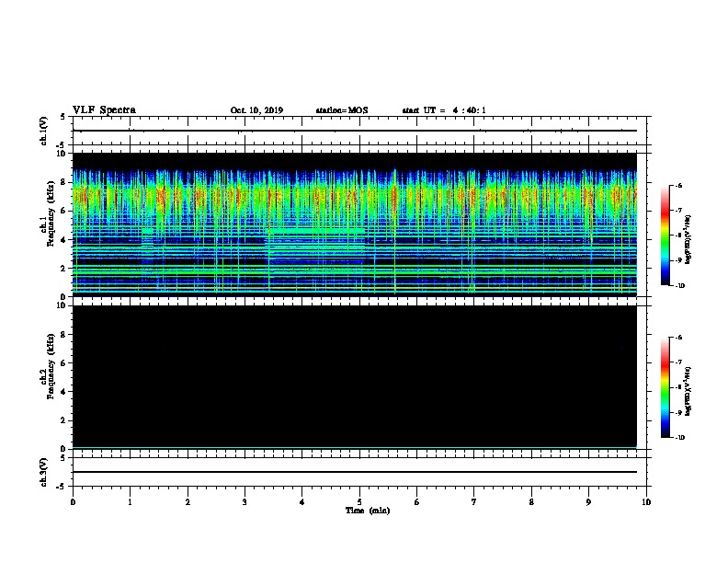The height and width of the screenshot is (563, 728).
Task: Click the ch.2 Frequency (kHz) axis label
Action: coord(47,365)
